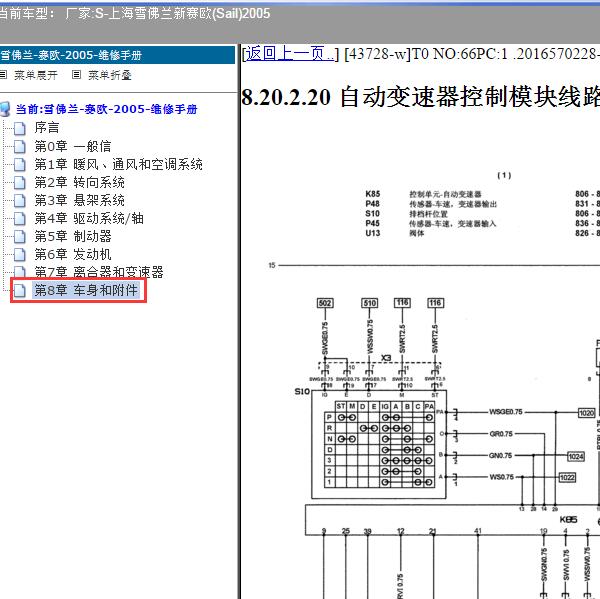Viewport: 600px width, 599px height.
Task: Click the K85 legend row
Action: pyautogui.click(x=482, y=194)
